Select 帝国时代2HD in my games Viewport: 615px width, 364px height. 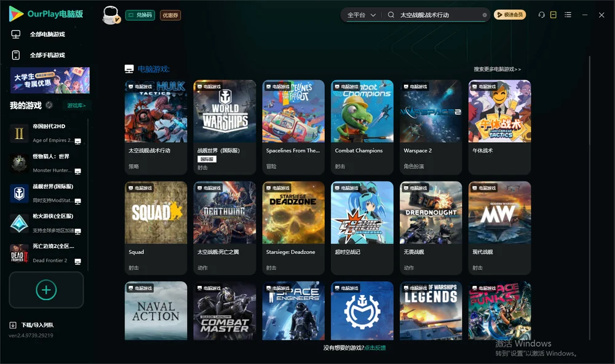point(46,133)
